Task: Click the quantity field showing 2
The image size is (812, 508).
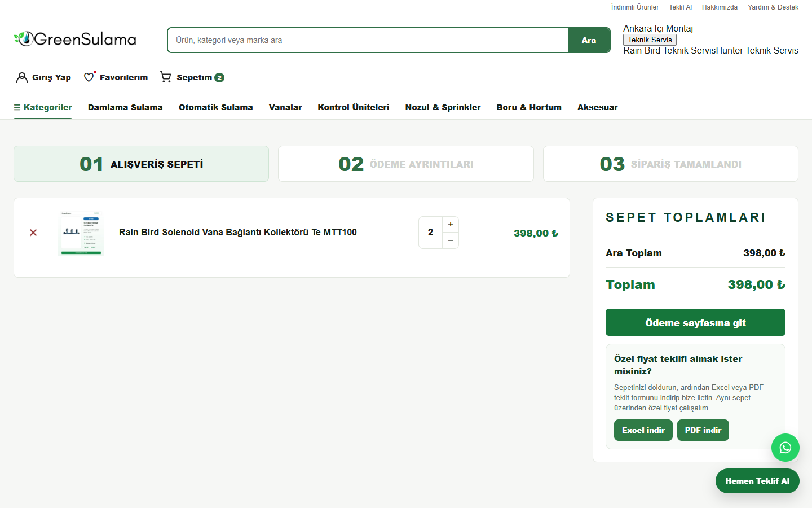Action: coord(431,233)
